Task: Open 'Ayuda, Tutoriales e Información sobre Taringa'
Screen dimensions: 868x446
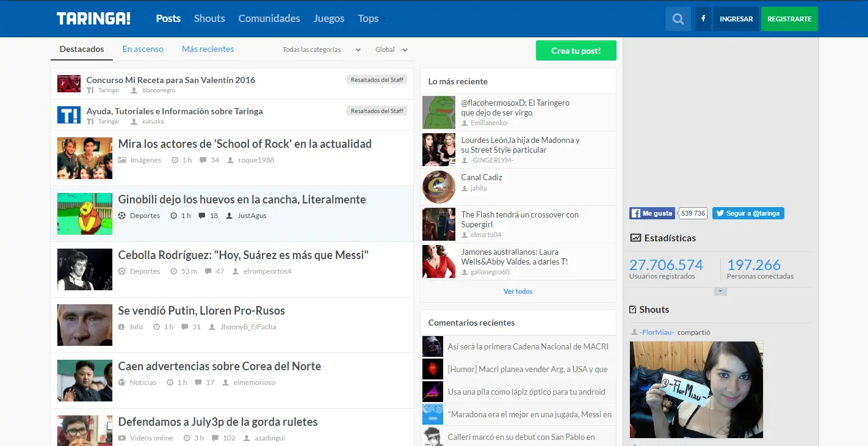Action: click(175, 111)
